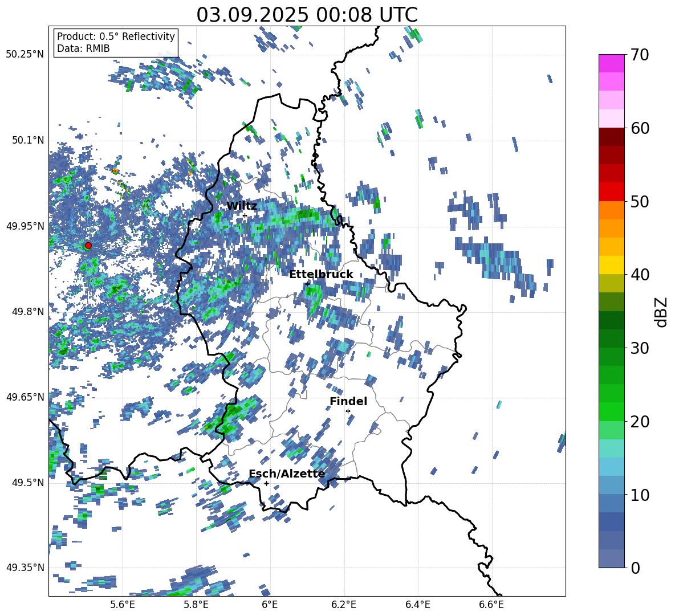Click the 6.2°E longitude label
This screenshot has width=675, height=616.
(x=344, y=605)
